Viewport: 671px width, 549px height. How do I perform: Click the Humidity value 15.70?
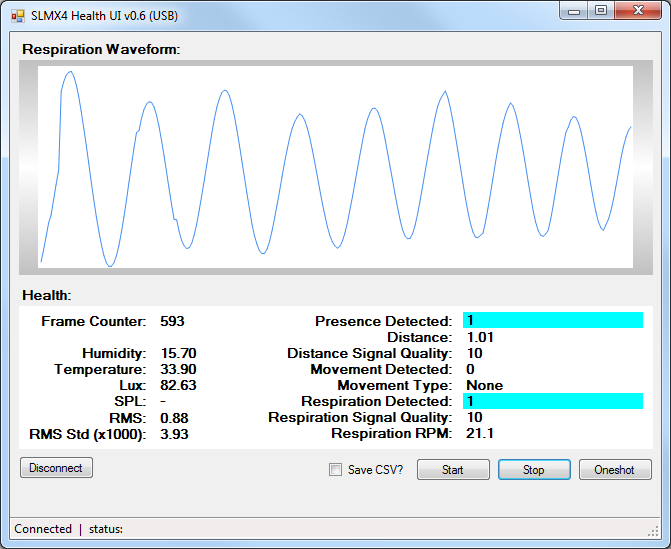coord(178,353)
